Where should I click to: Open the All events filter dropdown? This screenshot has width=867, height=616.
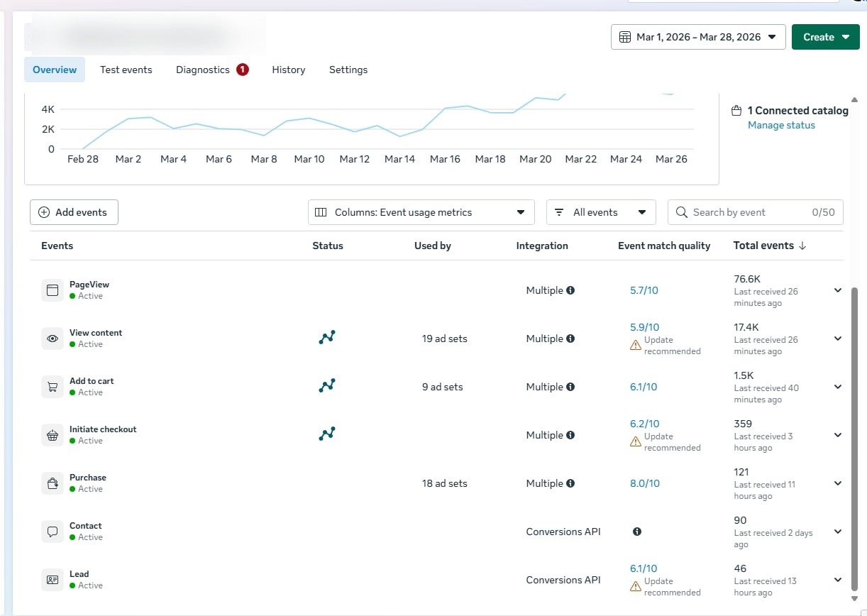click(x=601, y=212)
